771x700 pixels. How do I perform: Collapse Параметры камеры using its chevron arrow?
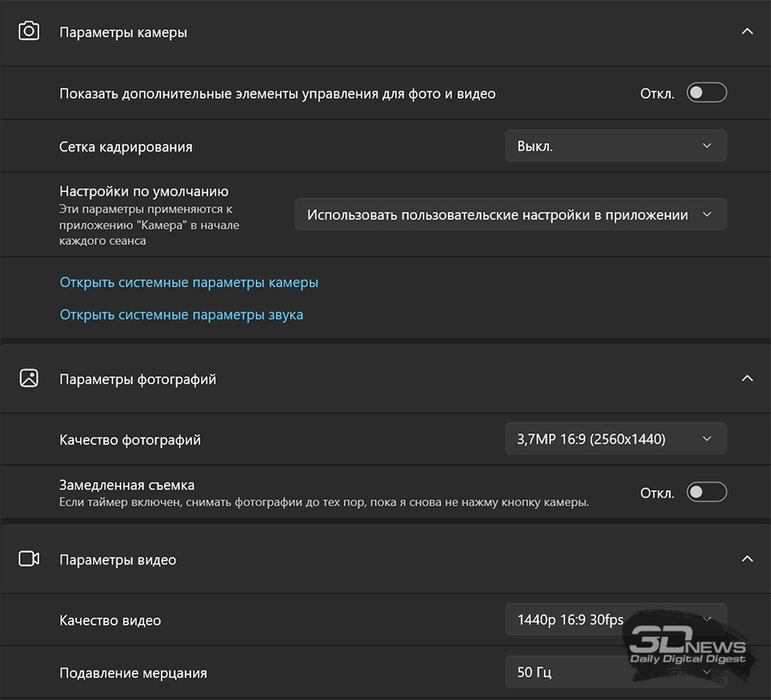(x=747, y=32)
